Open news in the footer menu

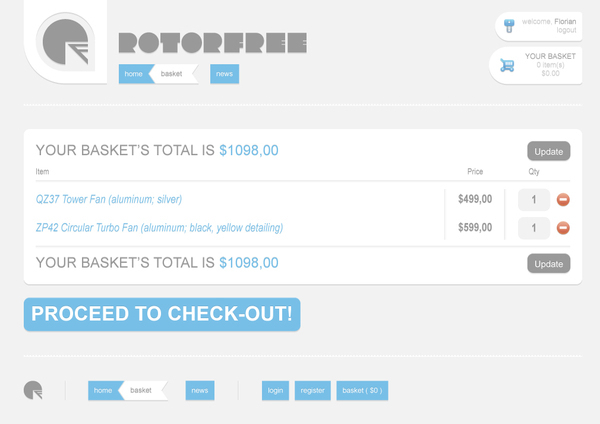200,390
